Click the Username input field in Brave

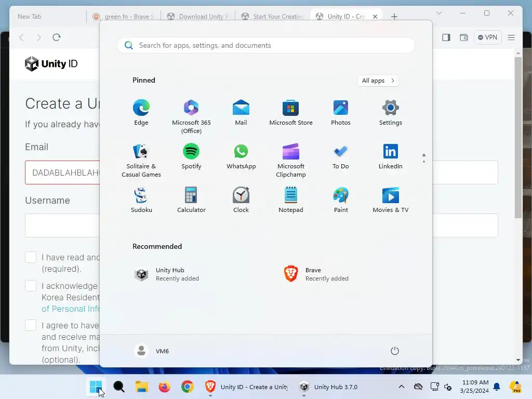pos(62,225)
